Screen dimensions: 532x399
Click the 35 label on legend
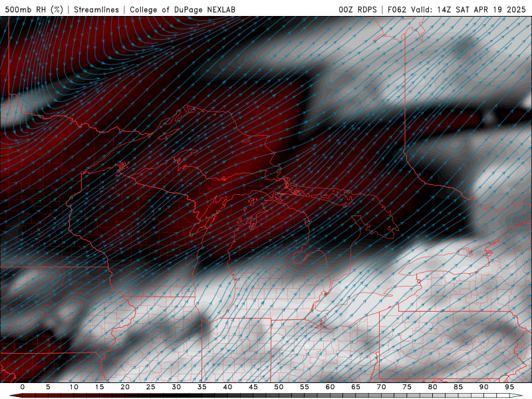202,387
